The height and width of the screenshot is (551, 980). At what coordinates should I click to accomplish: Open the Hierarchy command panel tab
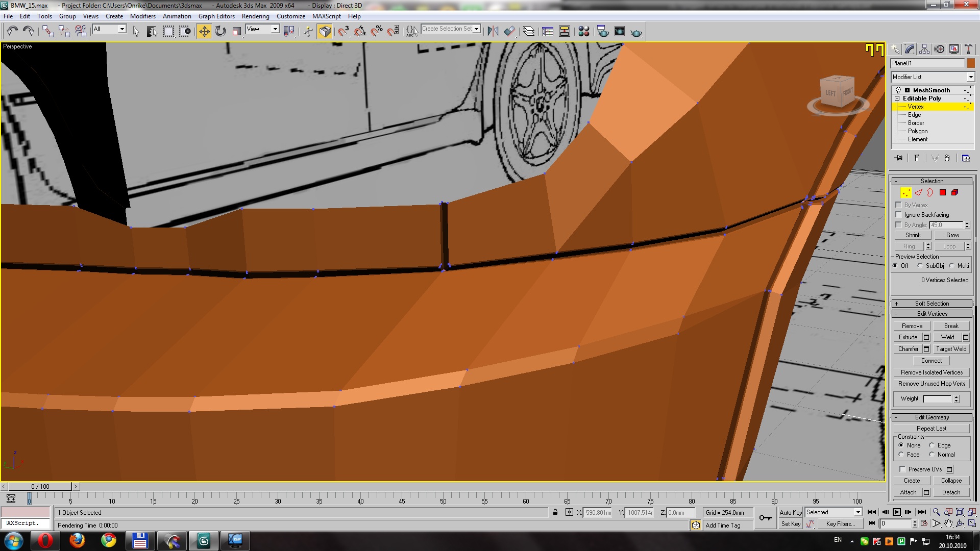pos(924,49)
